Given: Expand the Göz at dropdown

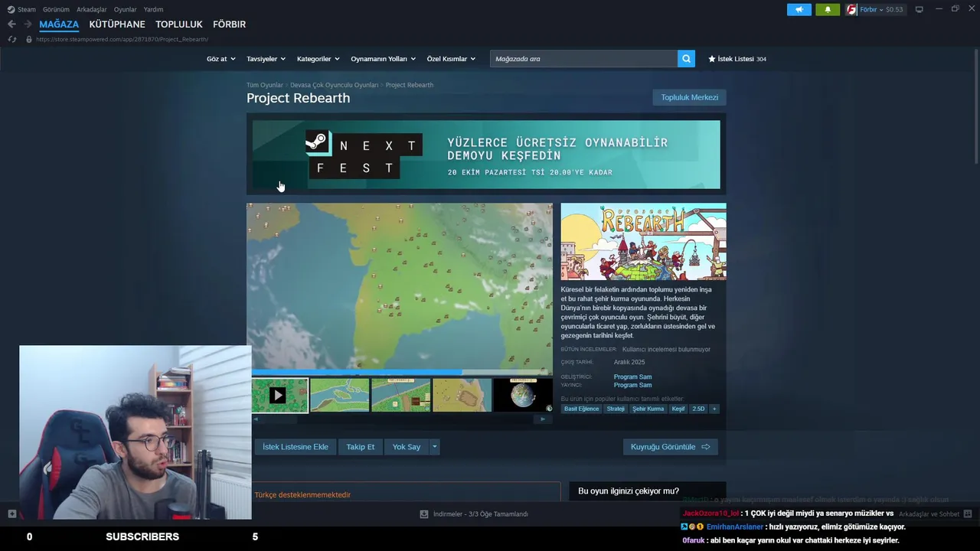Looking at the screenshot, I should click(x=220, y=59).
